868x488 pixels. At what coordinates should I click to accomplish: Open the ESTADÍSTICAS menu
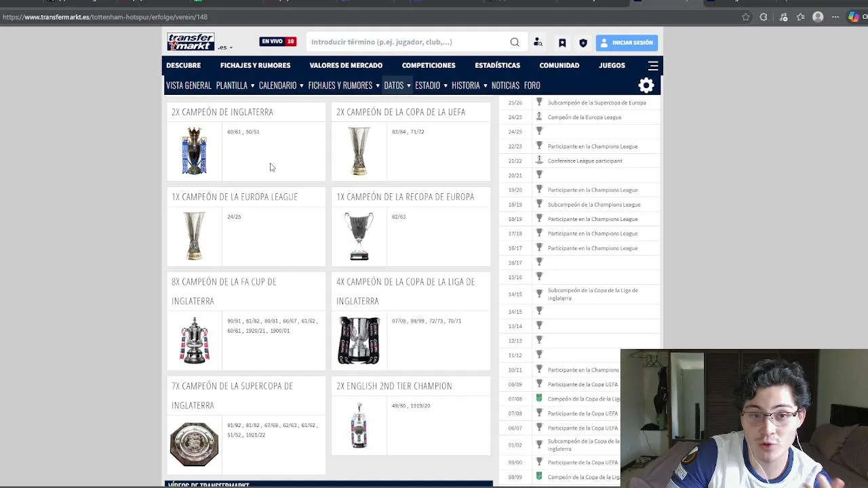(x=497, y=65)
